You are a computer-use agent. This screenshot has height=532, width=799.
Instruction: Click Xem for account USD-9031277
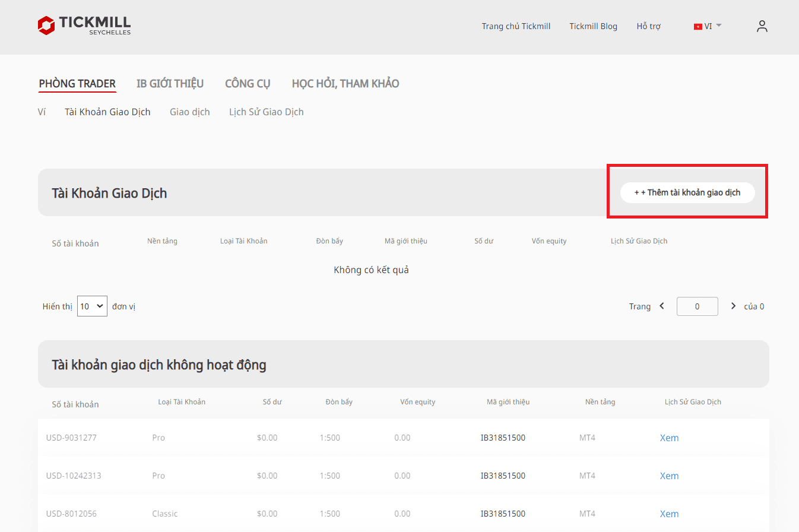[x=669, y=438]
